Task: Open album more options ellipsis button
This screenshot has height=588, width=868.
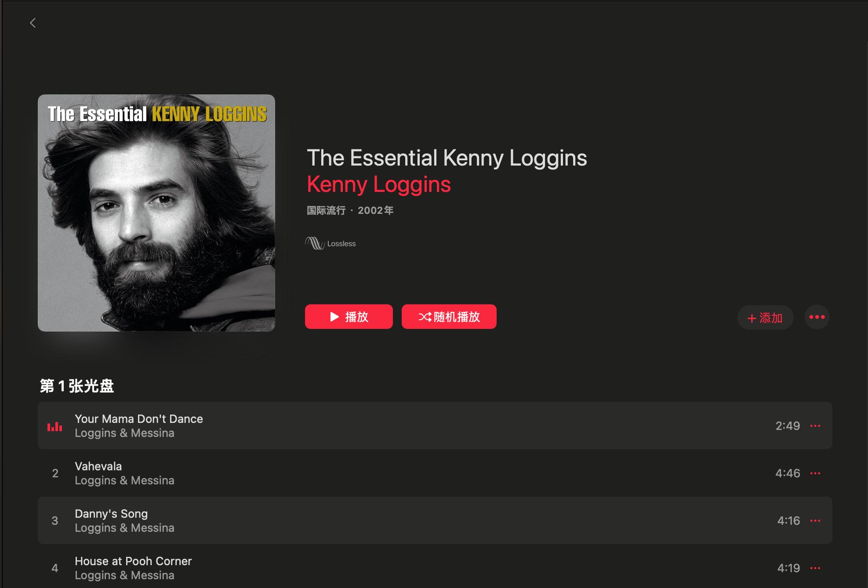Action: coord(817,317)
